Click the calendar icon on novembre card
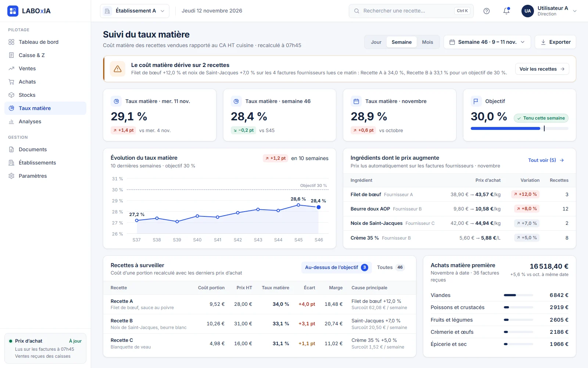 [x=356, y=101]
